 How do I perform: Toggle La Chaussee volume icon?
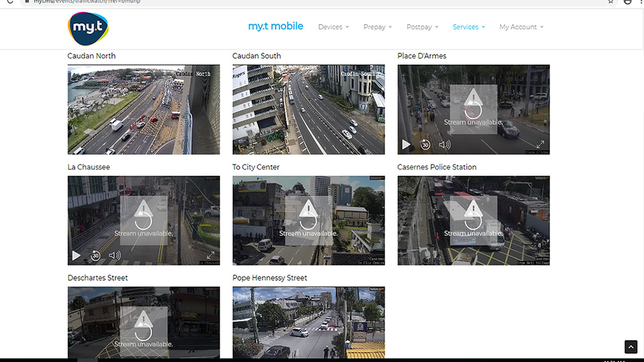[x=115, y=255]
